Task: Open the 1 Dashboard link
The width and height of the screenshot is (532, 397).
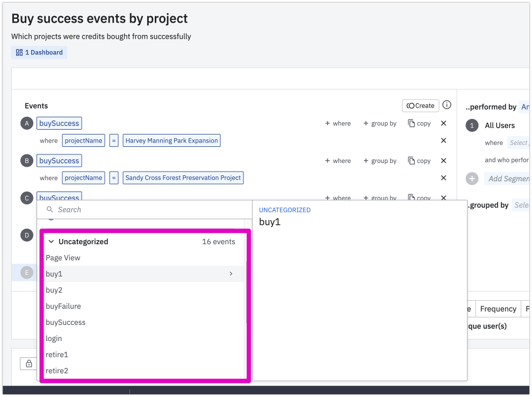Action: 39,52
